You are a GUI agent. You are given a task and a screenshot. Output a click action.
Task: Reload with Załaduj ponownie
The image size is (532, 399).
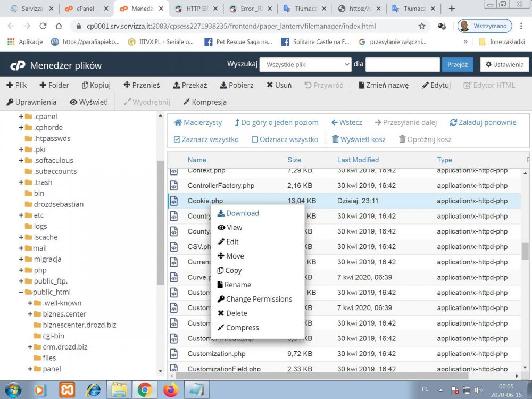point(483,122)
